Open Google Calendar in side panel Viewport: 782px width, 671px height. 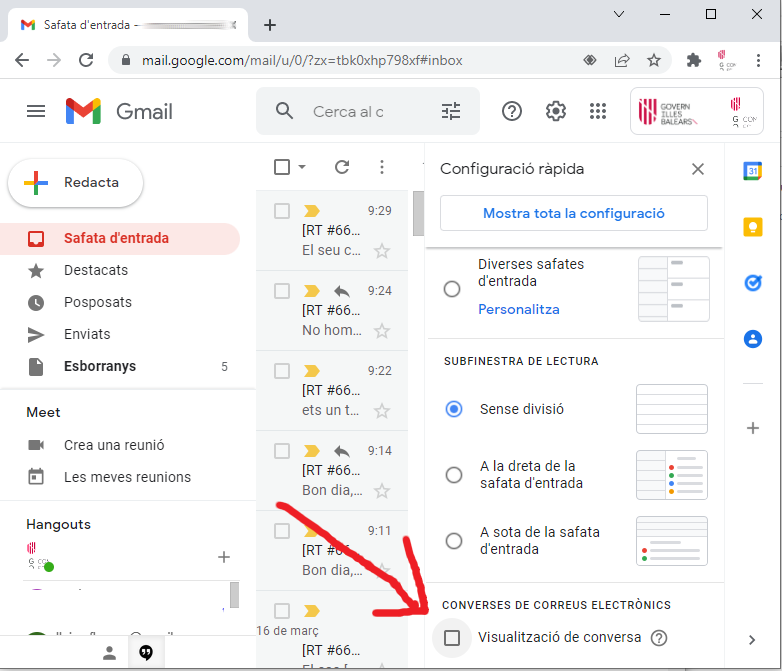[x=753, y=171]
